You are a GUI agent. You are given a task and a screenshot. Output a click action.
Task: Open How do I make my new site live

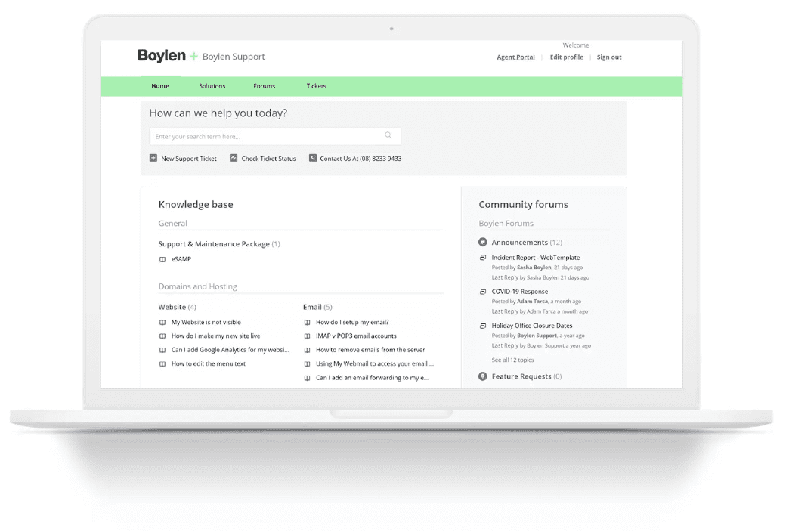[x=216, y=336]
